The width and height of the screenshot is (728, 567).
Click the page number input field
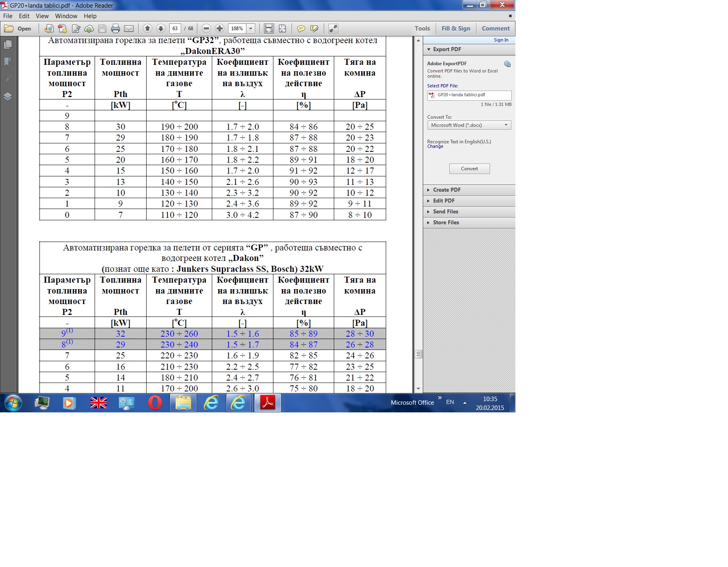[x=175, y=29]
